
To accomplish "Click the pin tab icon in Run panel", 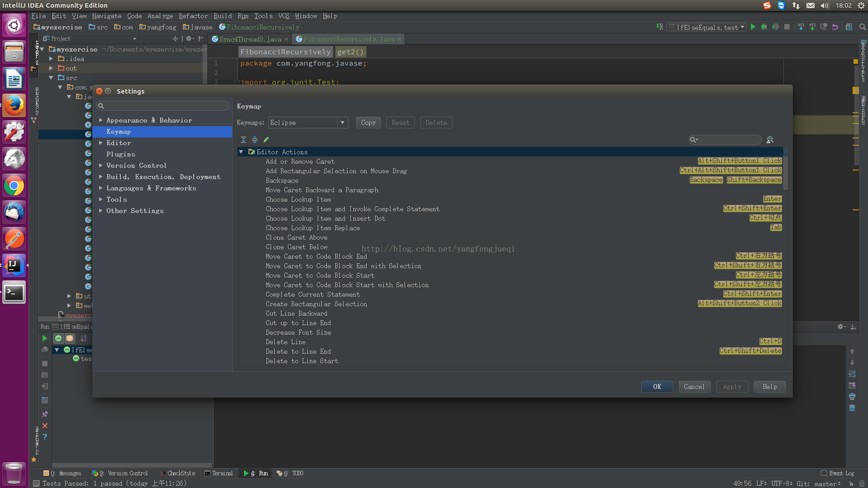I will 45,414.
